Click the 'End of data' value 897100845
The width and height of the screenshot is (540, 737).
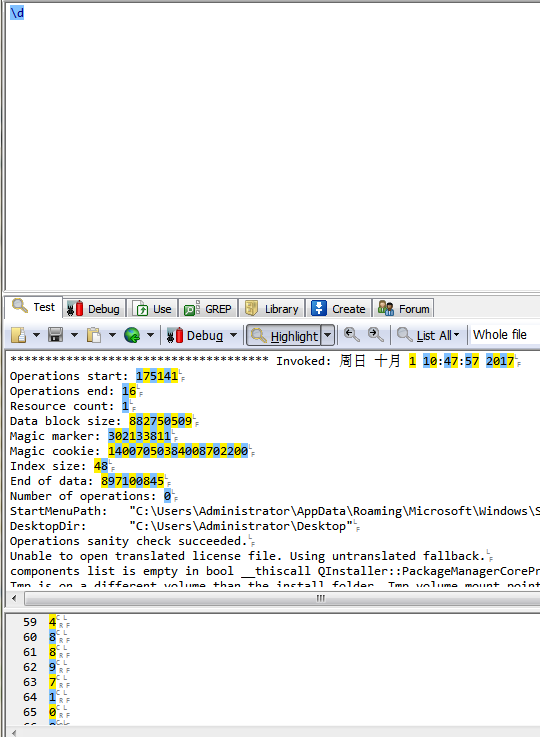[x=132, y=481]
